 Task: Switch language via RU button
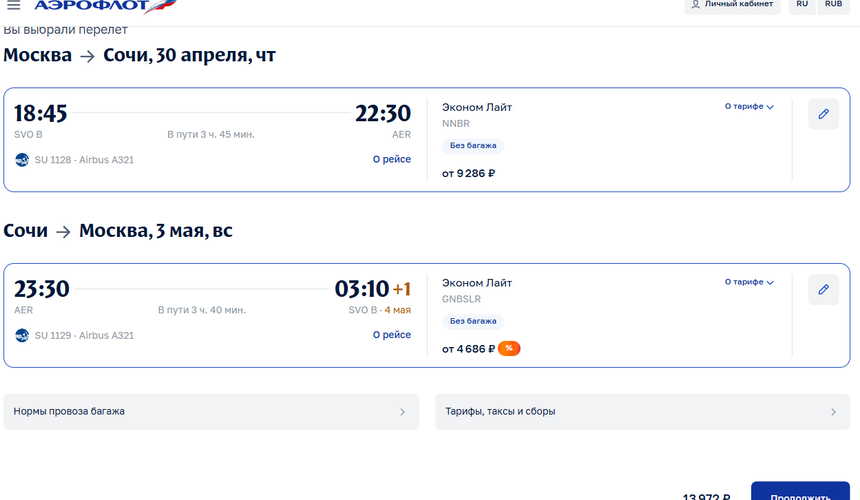[x=802, y=5]
